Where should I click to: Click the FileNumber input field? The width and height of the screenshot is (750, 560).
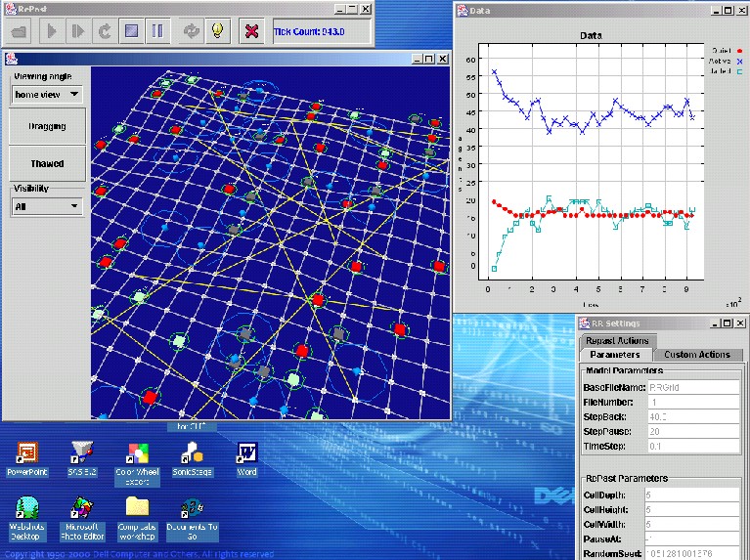click(x=693, y=403)
